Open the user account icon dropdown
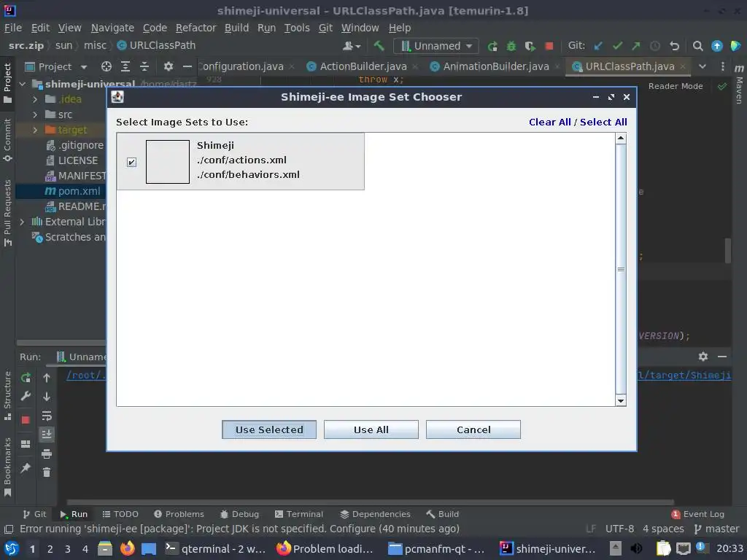 click(x=352, y=46)
